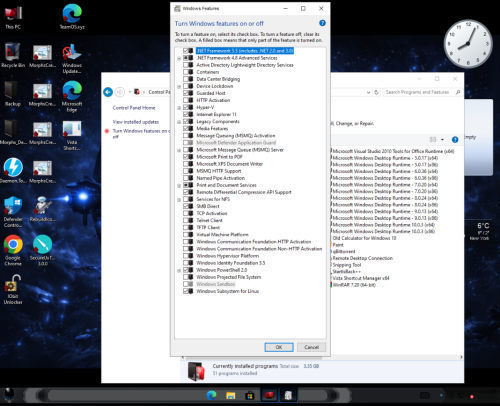Click OK in Windows Features dialog

tap(279, 347)
